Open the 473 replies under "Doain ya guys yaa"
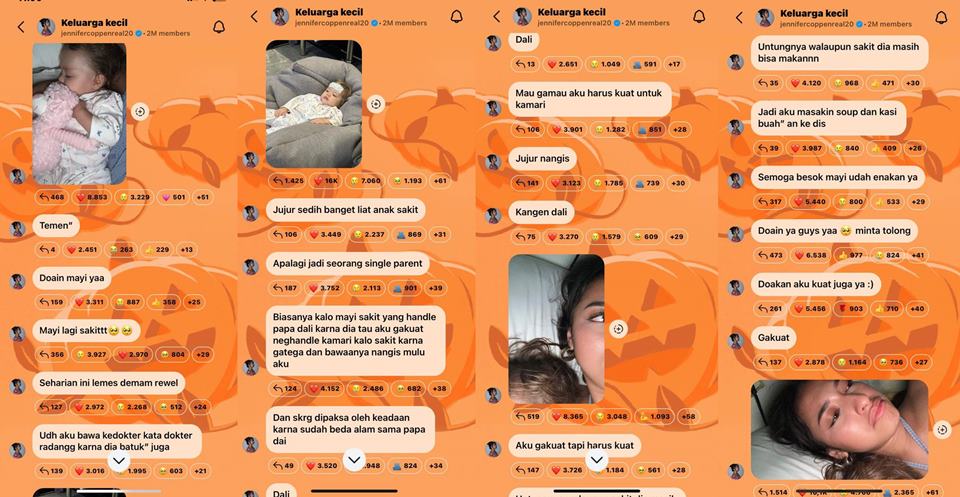Screen dimensions: 960x497 pyautogui.click(x=769, y=255)
